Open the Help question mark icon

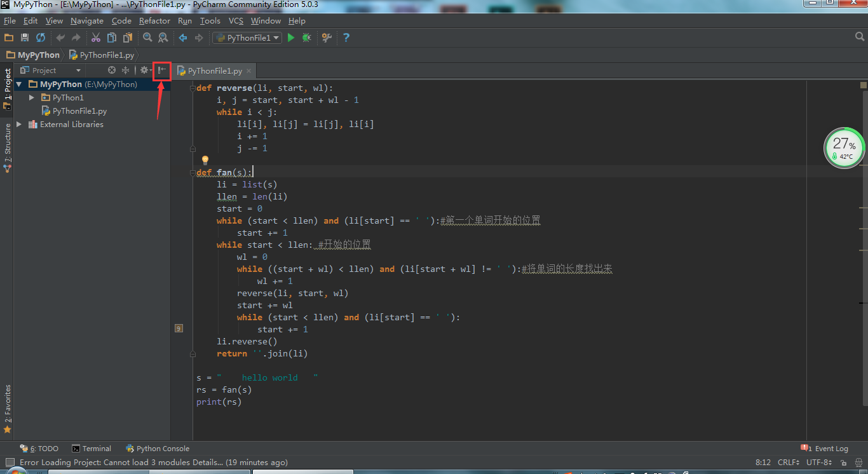(346, 37)
